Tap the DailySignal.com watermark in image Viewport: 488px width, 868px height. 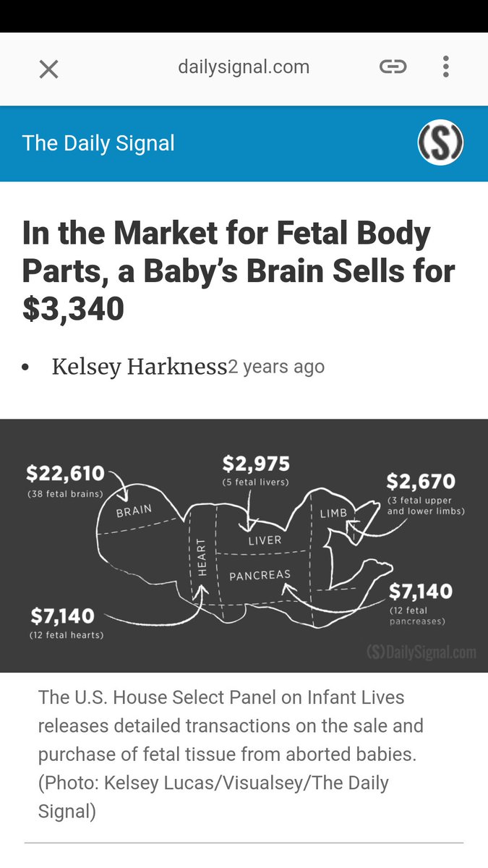coord(421,652)
